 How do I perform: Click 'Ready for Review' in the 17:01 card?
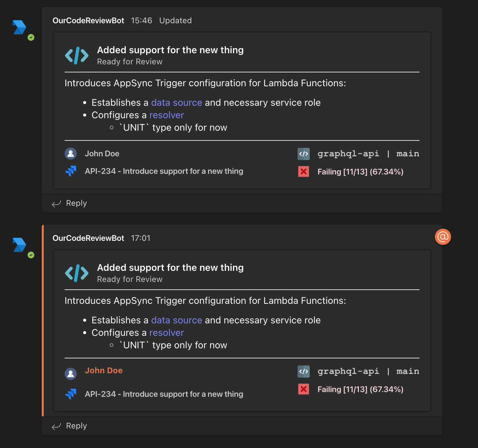(x=130, y=279)
